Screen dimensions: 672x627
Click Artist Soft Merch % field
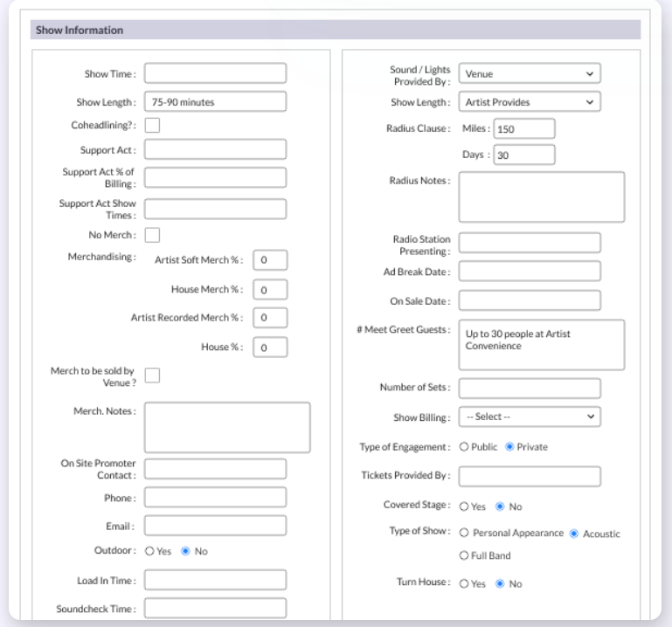click(270, 260)
